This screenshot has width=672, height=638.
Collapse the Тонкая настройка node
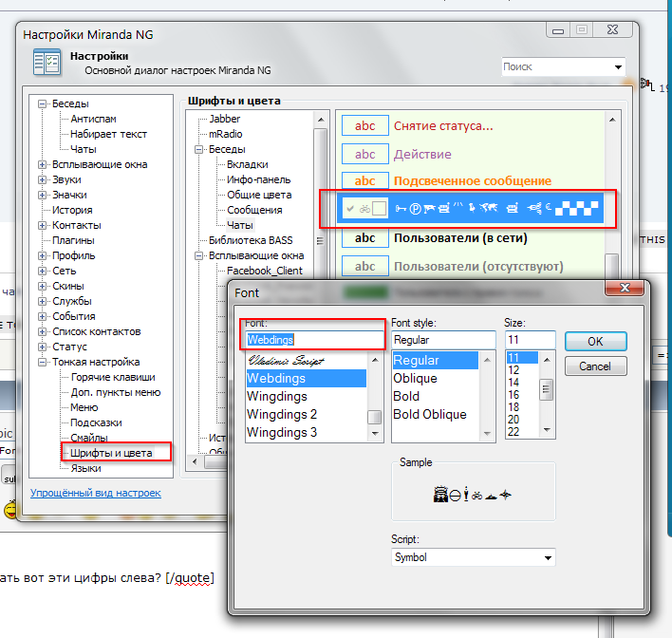click(x=42, y=363)
